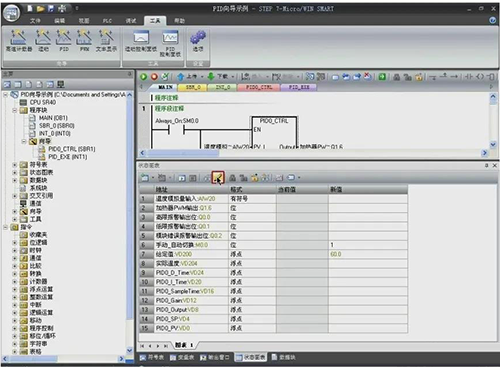
Task: Open the high-speed counter wizard
Action: coord(19,40)
